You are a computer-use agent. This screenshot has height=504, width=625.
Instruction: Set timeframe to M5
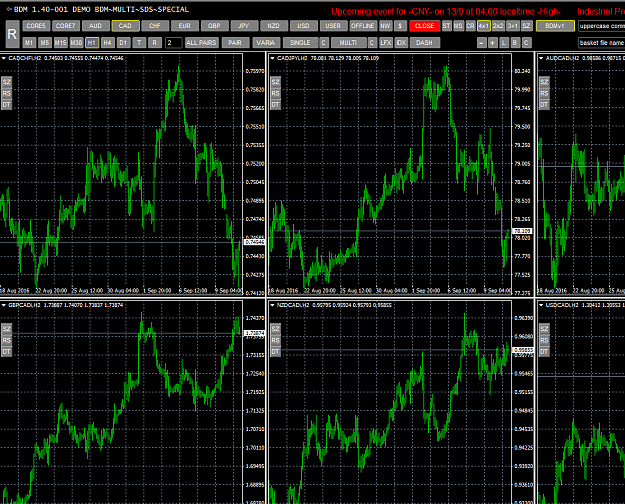45,43
